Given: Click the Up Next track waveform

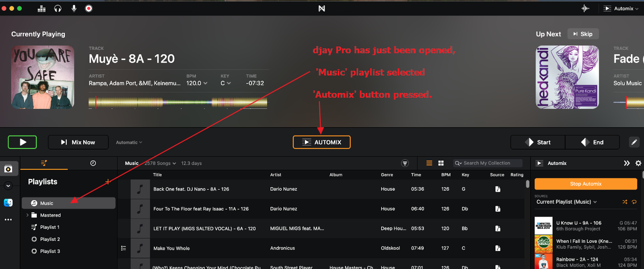Looking at the screenshot, I should 629,103.
